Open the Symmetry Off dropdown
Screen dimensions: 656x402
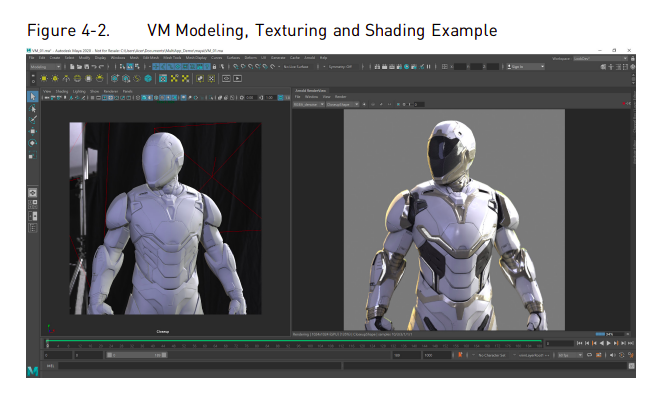(342, 67)
